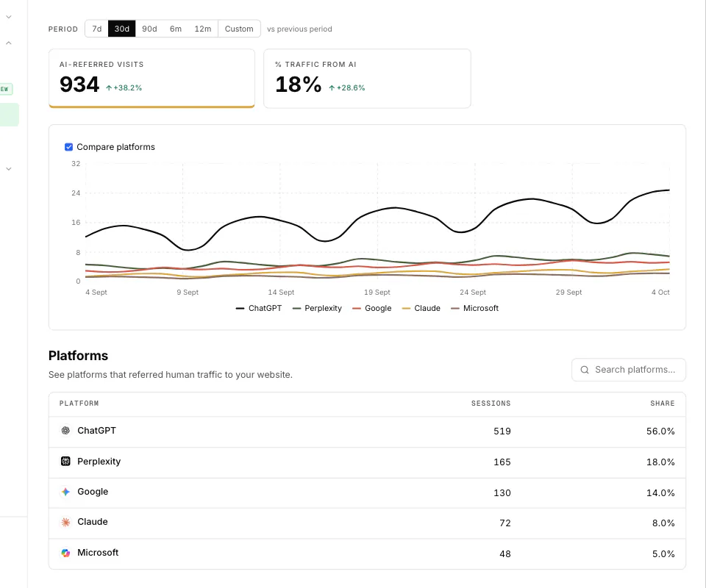Screen dimensions: 706x588
Task: Click the 9 Sept axis label
Action: (188, 293)
